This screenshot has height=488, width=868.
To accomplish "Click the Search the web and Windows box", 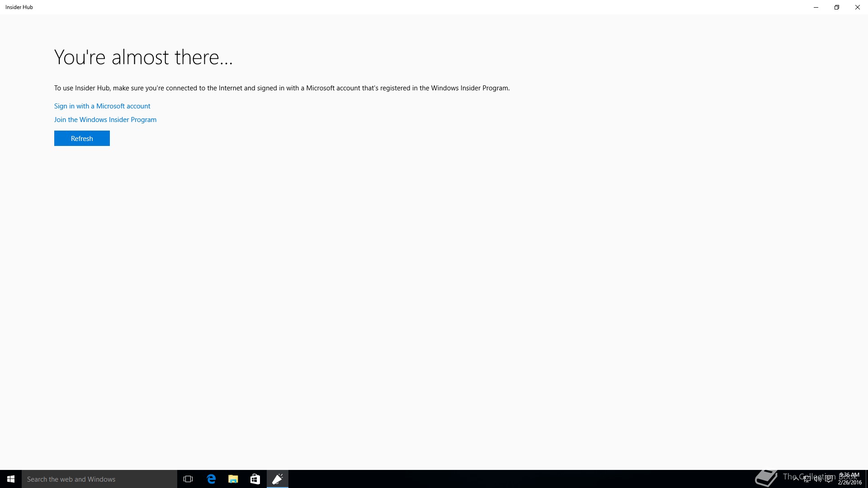I will [x=99, y=479].
